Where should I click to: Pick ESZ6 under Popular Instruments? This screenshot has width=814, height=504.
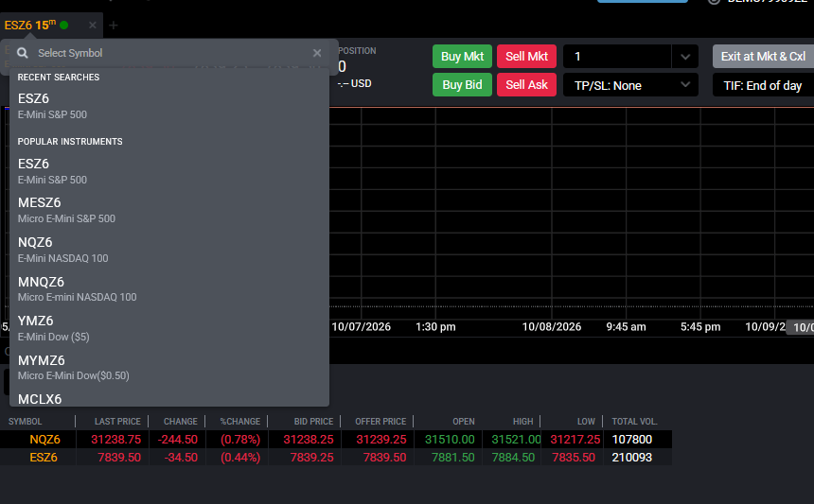coord(169,171)
